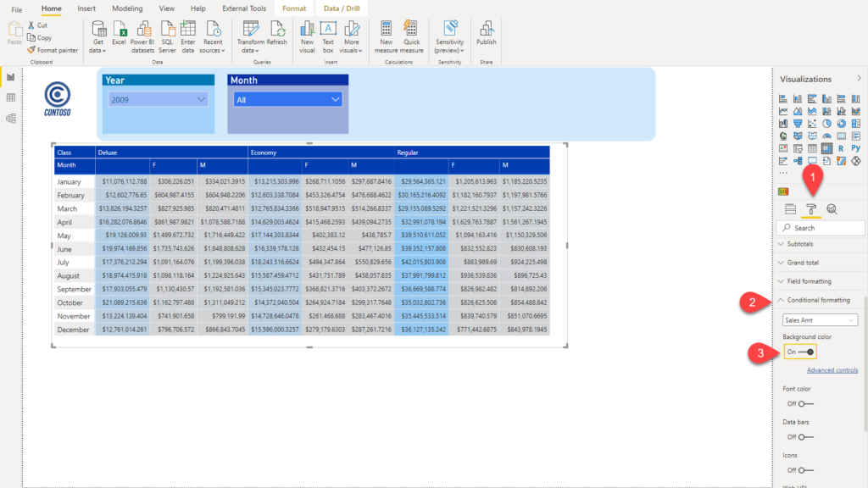The image size is (868, 488).
Task: Open the Format ribbon tab
Action: [294, 8]
